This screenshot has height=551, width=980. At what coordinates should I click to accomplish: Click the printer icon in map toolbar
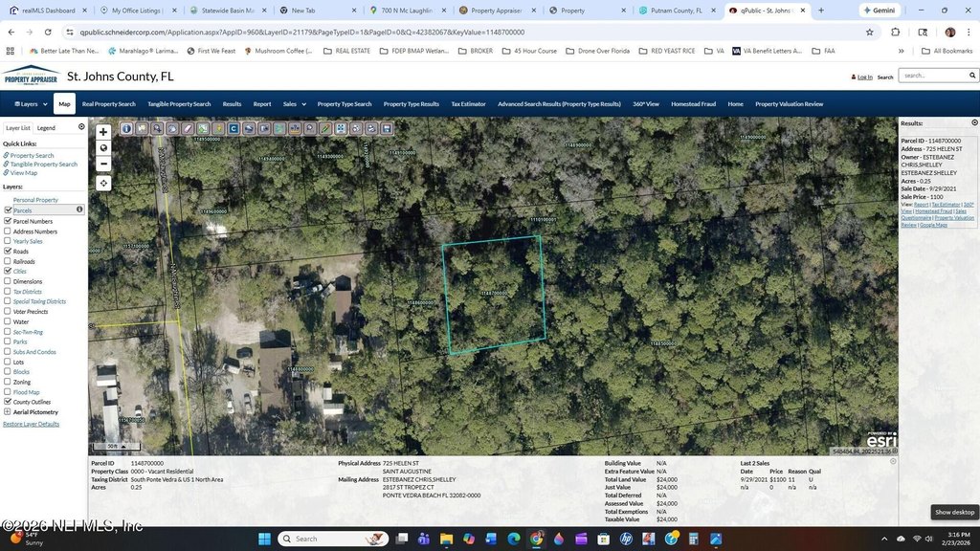click(371, 129)
